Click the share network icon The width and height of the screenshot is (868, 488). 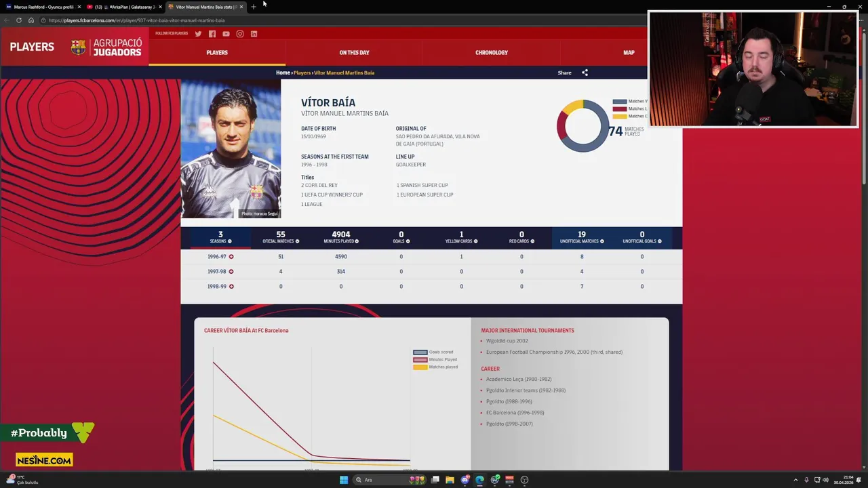[x=585, y=73]
